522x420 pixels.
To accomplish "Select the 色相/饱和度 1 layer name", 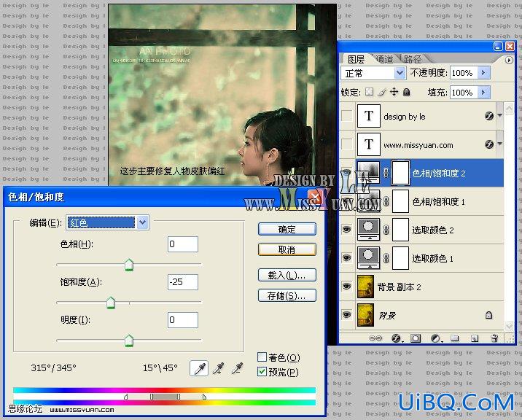I will click(x=438, y=201).
